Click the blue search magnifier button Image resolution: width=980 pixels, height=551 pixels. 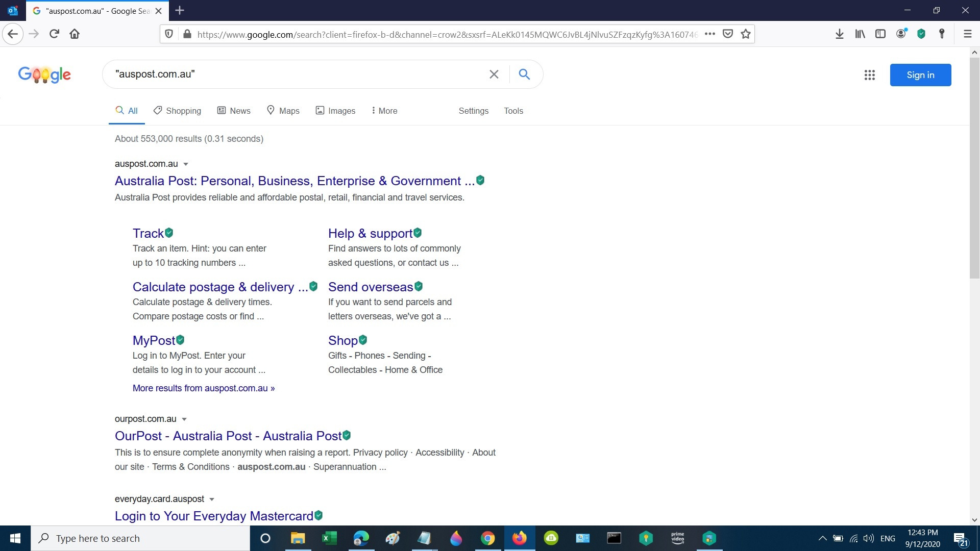pyautogui.click(x=524, y=74)
